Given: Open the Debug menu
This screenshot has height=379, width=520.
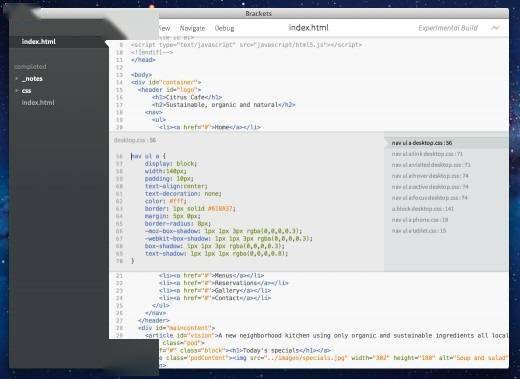Looking at the screenshot, I should [x=224, y=28].
